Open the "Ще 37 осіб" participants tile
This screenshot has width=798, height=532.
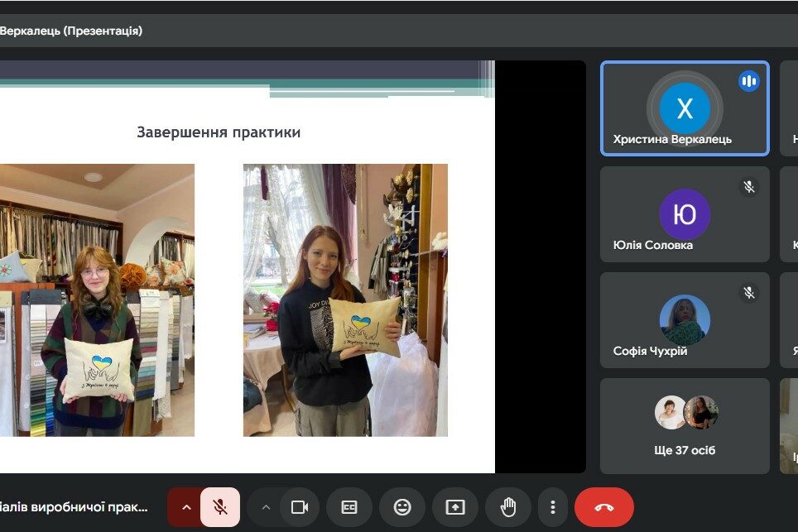(x=685, y=425)
